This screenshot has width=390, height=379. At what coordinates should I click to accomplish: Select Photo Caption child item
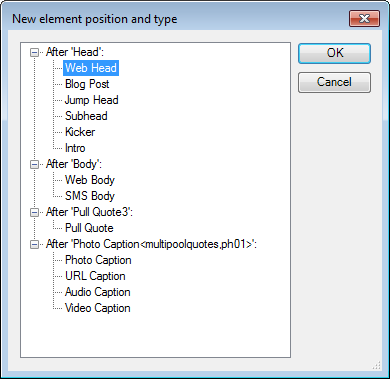(98, 260)
